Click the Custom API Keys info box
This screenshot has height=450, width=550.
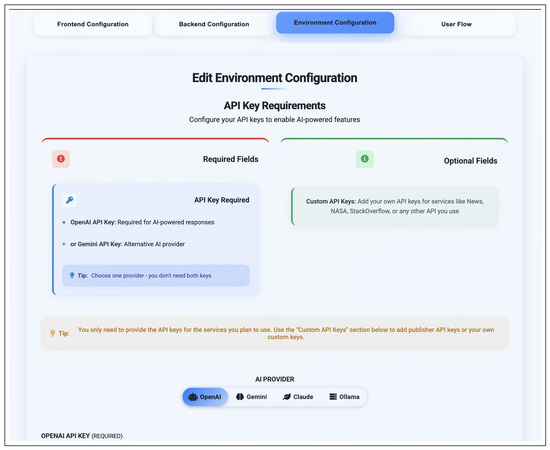click(x=394, y=206)
